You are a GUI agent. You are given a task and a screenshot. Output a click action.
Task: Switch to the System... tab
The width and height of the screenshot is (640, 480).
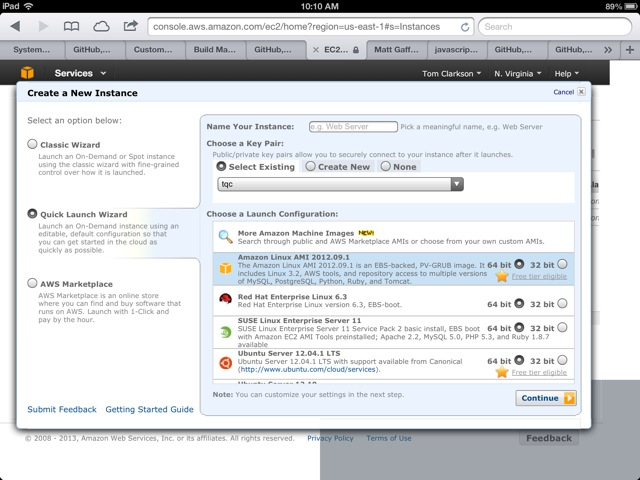click(x=32, y=50)
